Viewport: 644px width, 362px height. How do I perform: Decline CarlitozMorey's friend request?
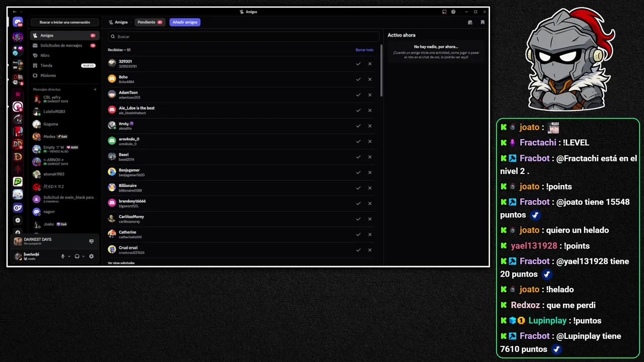click(370, 219)
